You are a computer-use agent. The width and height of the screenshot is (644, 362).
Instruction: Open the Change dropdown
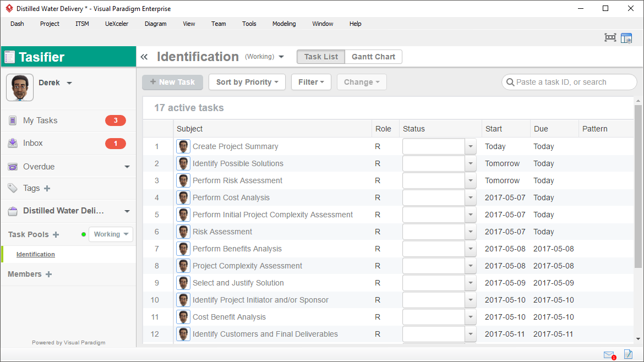click(x=362, y=82)
